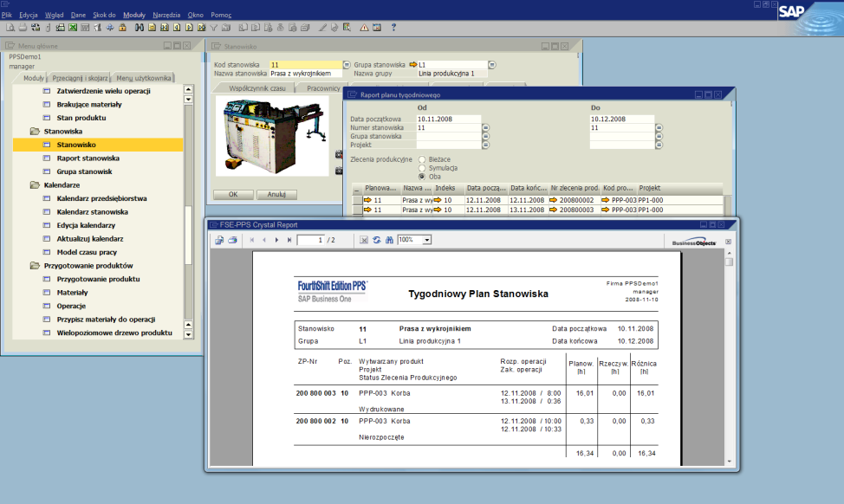The height and width of the screenshot is (504, 844).
Task: Select Bieżące production orders option
Action: (x=422, y=159)
